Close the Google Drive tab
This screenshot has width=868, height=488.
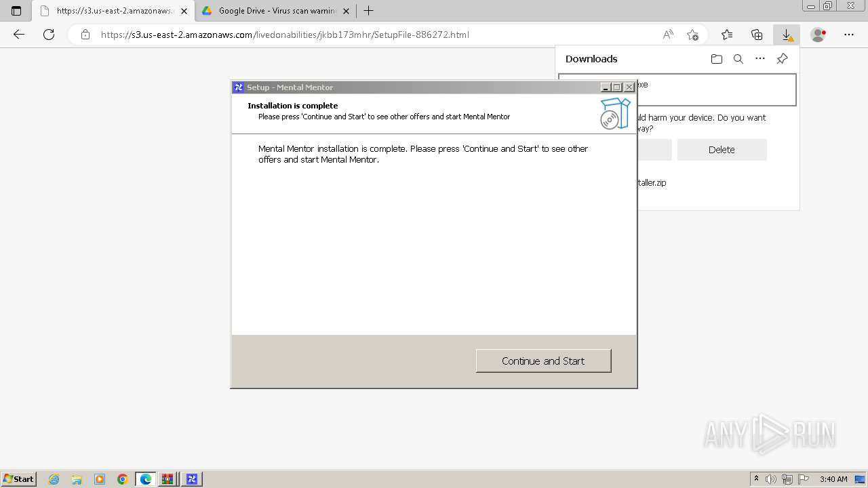346,11
